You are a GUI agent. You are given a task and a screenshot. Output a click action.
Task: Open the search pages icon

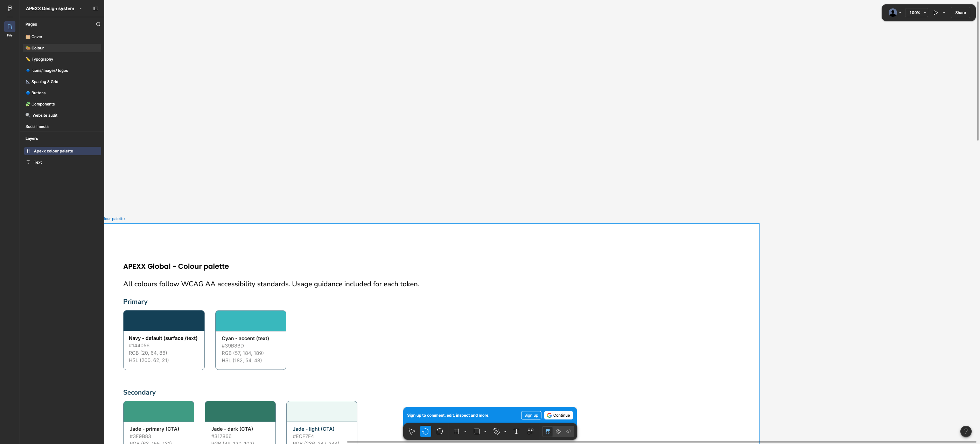98,25
